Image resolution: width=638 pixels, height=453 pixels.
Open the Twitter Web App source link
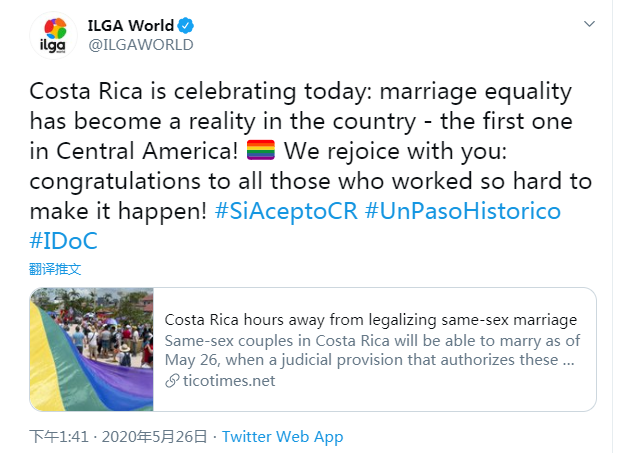(x=283, y=437)
